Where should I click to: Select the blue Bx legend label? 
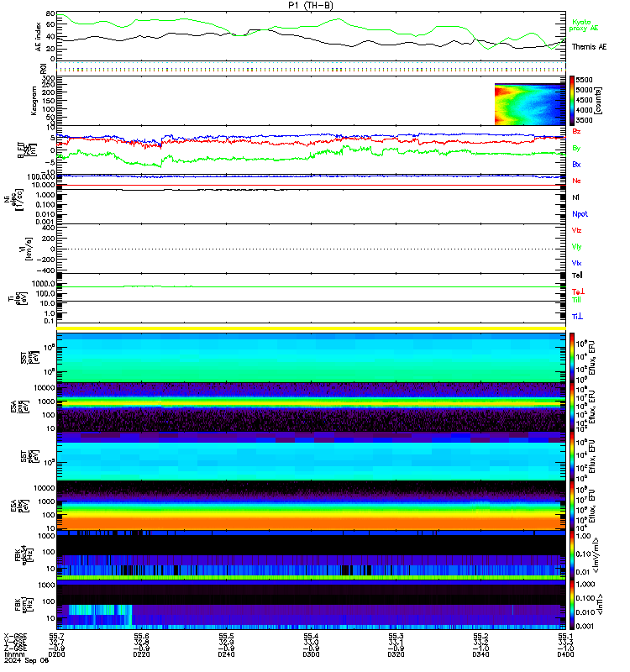coord(576,164)
